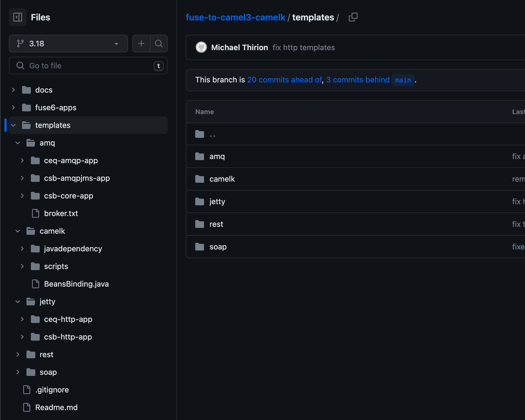
Task: Open the fuse-to-camel3-camelk repository link
Action: tap(235, 17)
